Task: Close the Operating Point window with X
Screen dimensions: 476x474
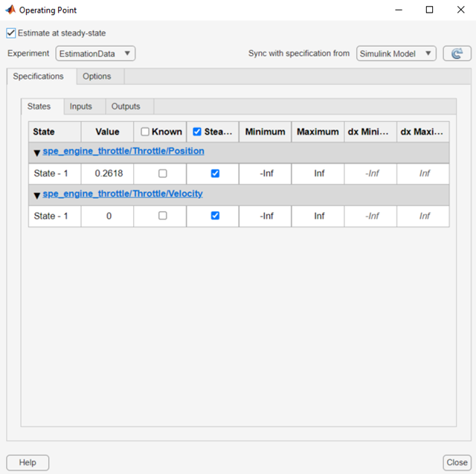Action: click(x=461, y=10)
